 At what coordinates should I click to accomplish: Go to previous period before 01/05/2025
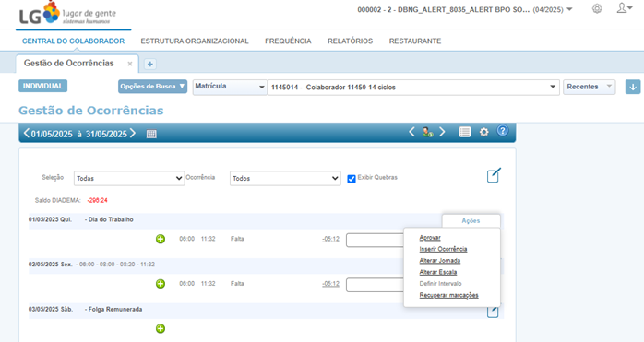click(26, 134)
